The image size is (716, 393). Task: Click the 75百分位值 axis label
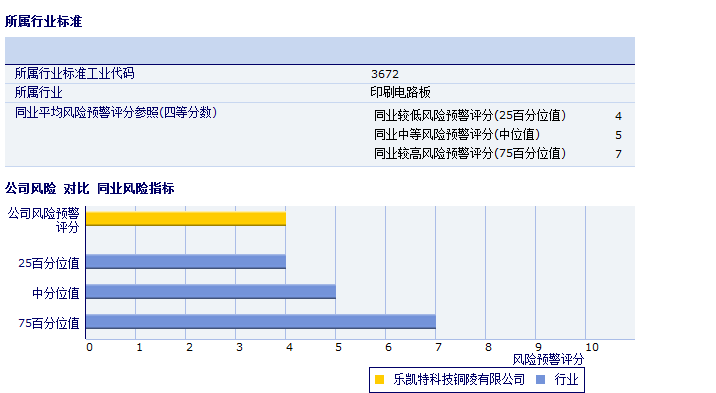[49, 323]
